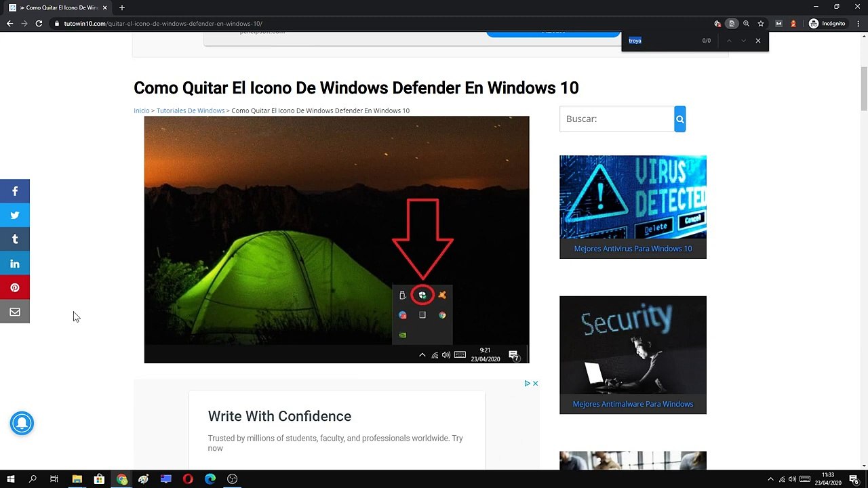Share page via LinkedIn sidebar icon
This screenshot has height=488, width=868.
(x=15, y=264)
